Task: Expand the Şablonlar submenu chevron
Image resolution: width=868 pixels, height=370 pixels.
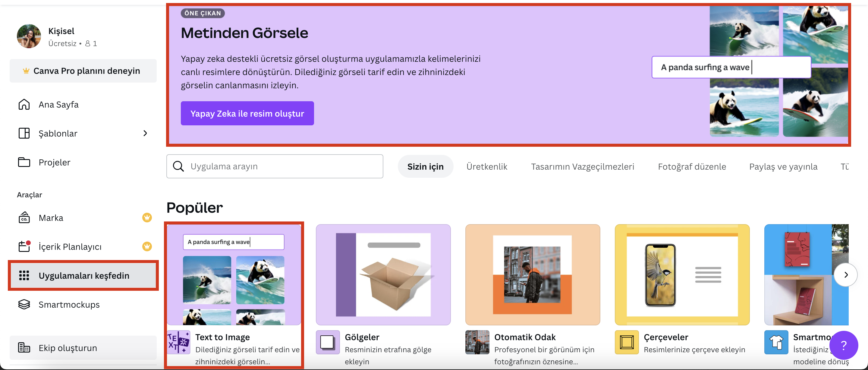Action: [x=145, y=133]
